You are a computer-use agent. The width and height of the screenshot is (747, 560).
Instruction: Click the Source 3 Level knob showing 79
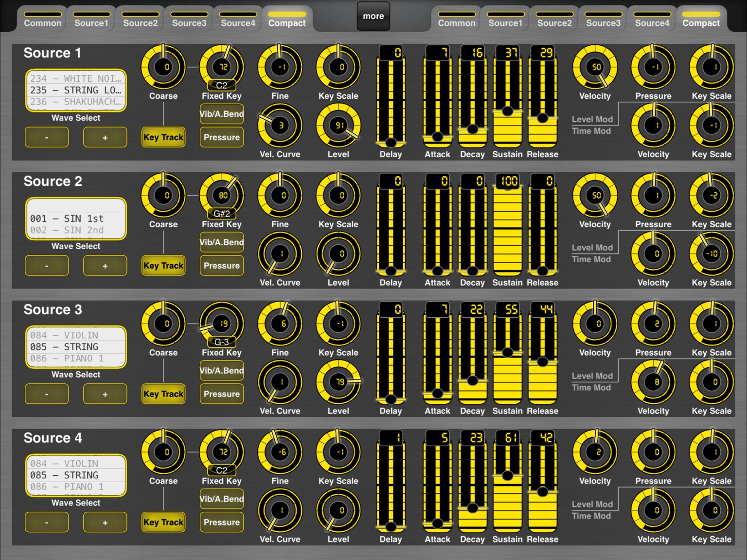[338, 382]
